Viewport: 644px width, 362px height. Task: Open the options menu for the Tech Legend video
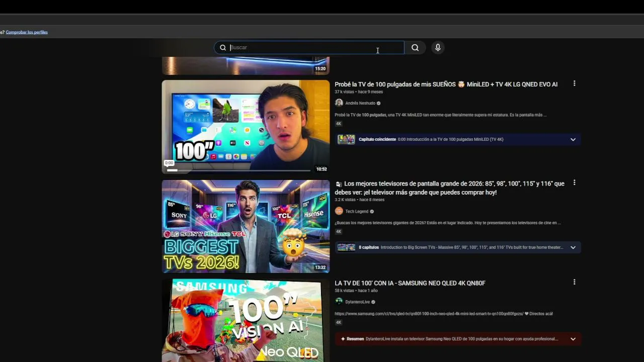tap(574, 183)
